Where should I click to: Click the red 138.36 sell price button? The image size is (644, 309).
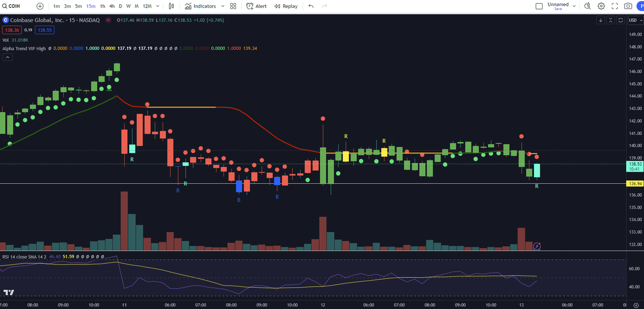tap(11, 30)
